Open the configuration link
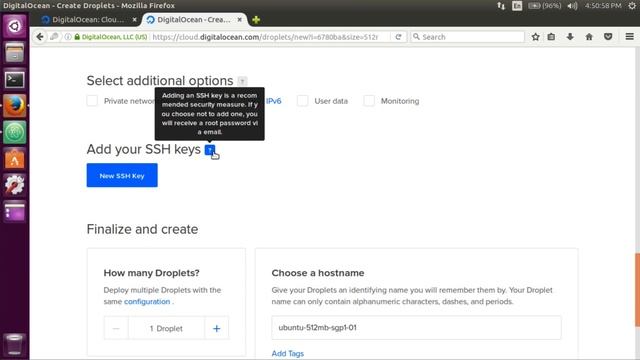Viewport: 640px width, 360px height. 147,302
